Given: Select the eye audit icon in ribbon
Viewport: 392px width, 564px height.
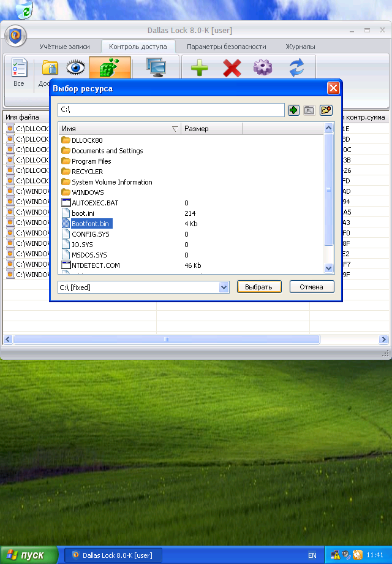Looking at the screenshot, I should 75,67.
